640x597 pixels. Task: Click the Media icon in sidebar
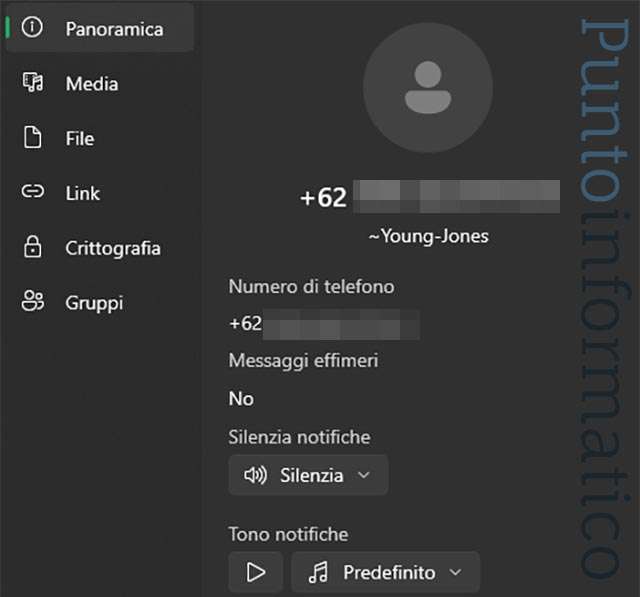tap(33, 83)
